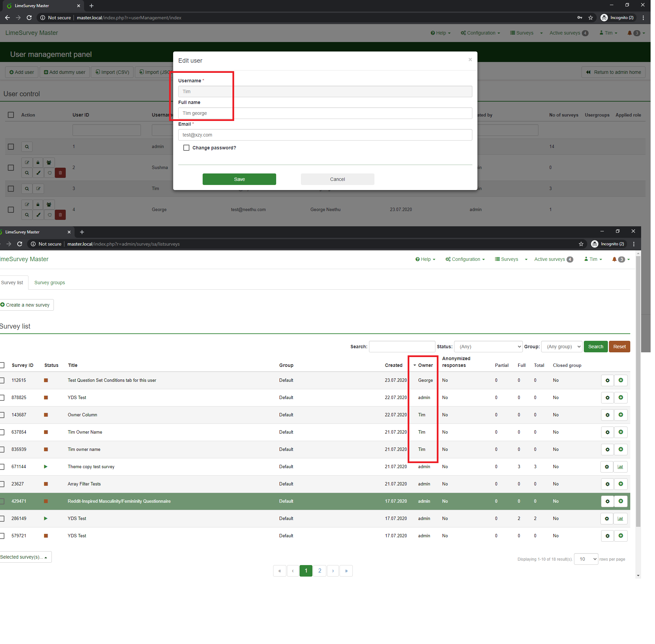Click the gear icon for survey 112615
The height and width of the screenshot is (644, 655).
(x=607, y=380)
